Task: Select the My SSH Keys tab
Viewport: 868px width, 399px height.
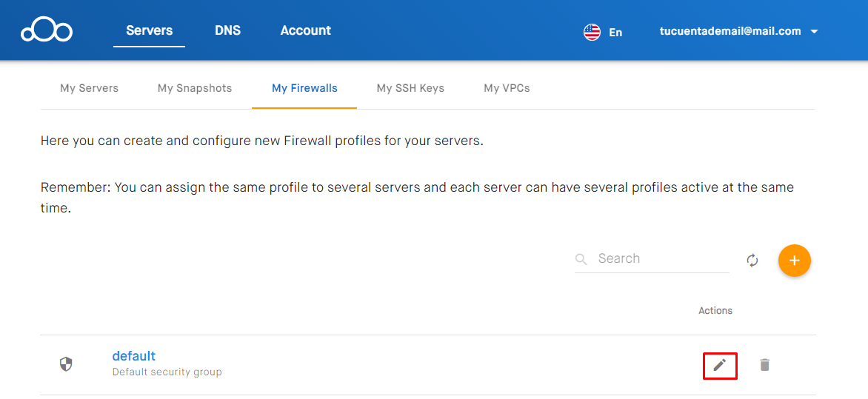Action: (410, 88)
